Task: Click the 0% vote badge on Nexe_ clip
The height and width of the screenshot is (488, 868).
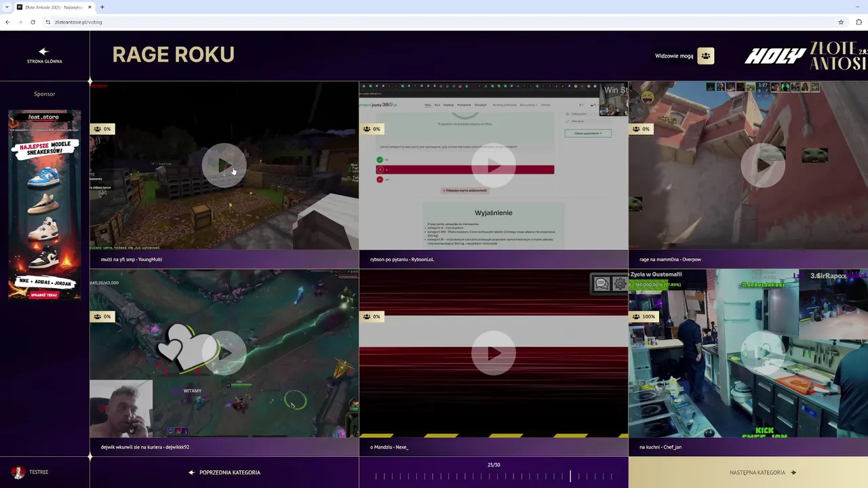Action: pyautogui.click(x=372, y=317)
